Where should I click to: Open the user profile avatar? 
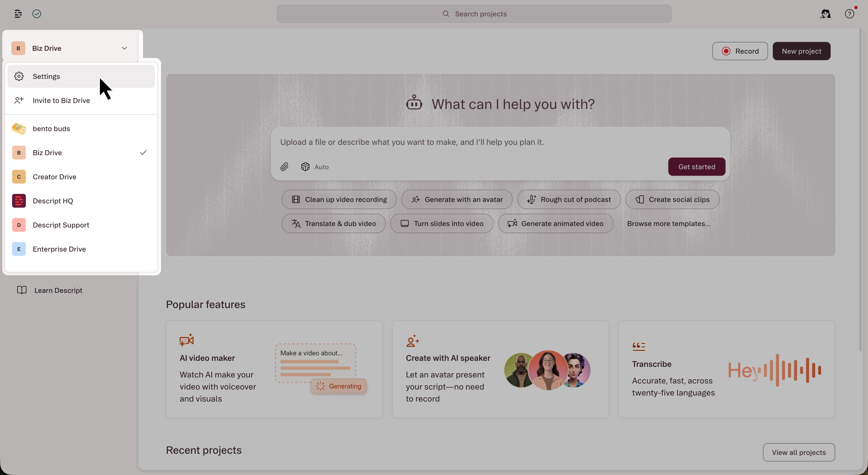[825, 14]
